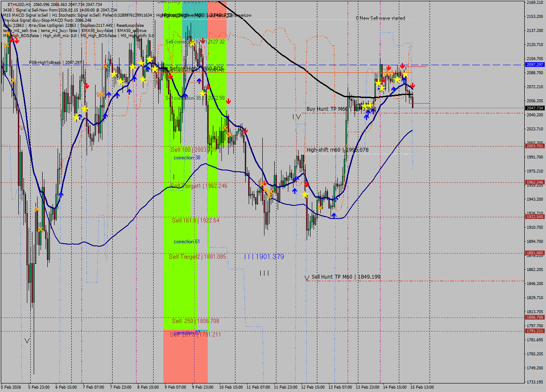Click the red 1881.085 price marker on the axis
Image resolution: width=546 pixels, height=392 pixels.
coord(534,252)
